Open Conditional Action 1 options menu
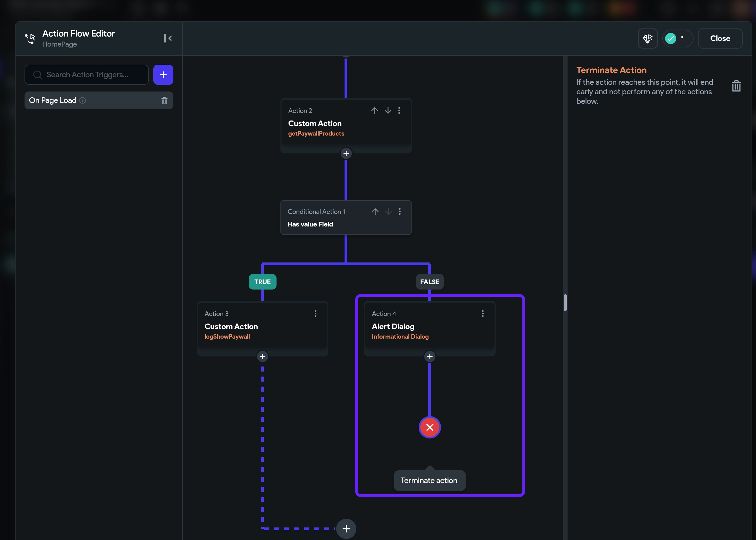The width and height of the screenshot is (756, 540). (x=400, y=211)
